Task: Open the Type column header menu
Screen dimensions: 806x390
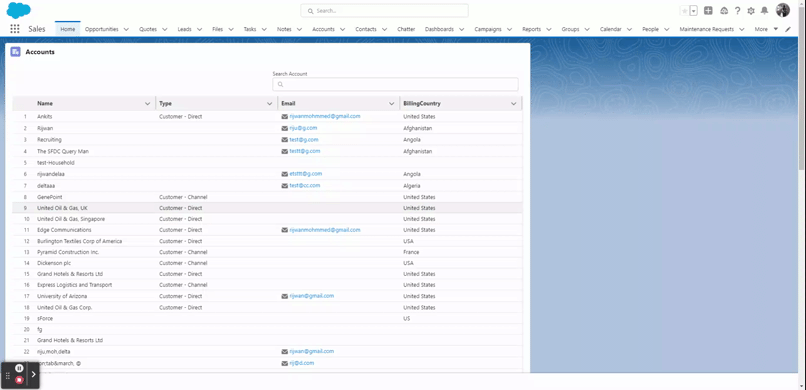Action: (x=270, y=104)
